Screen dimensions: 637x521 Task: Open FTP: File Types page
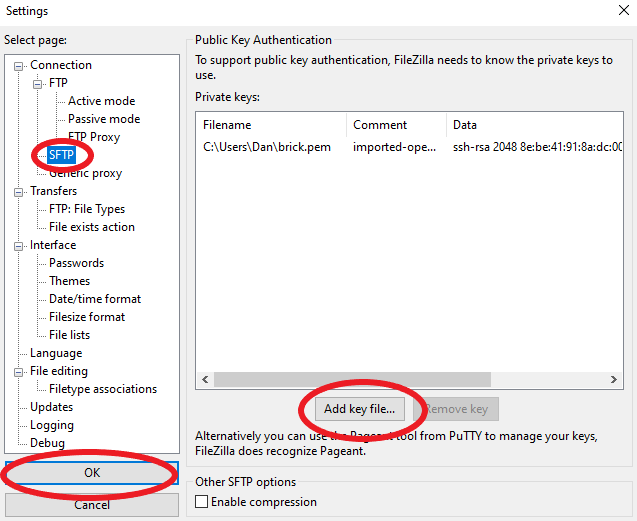[x=87, y=209]
